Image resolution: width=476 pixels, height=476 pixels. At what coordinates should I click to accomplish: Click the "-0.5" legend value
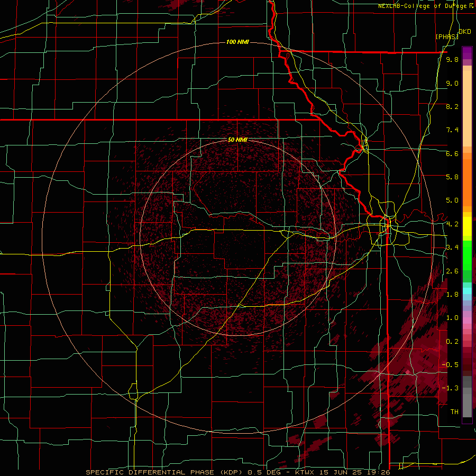450,365
